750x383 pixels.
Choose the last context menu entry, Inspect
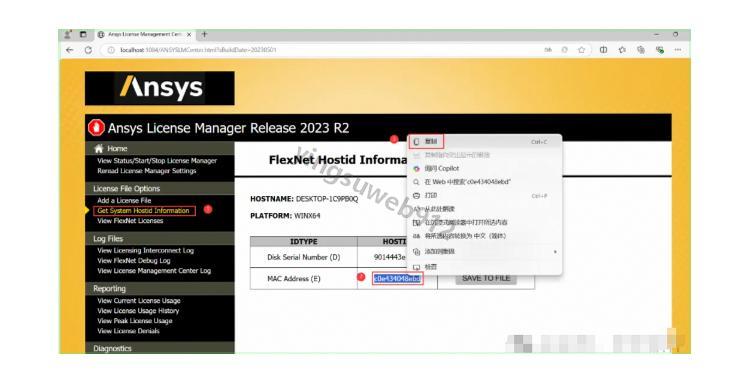484,267
